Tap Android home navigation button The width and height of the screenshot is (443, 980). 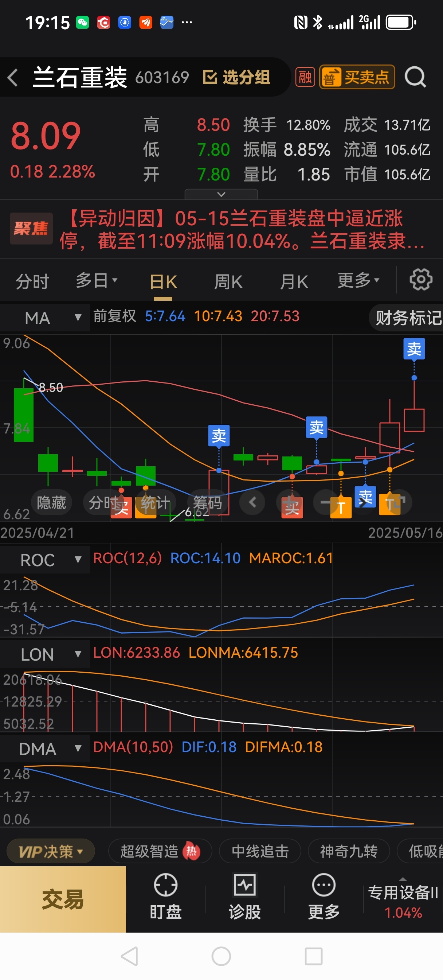(x=221, y=956)
